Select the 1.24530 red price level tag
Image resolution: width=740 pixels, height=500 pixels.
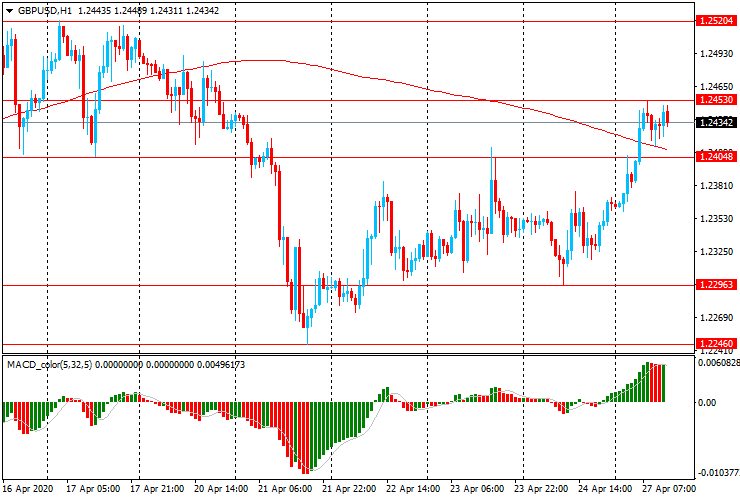pos(716,100)
